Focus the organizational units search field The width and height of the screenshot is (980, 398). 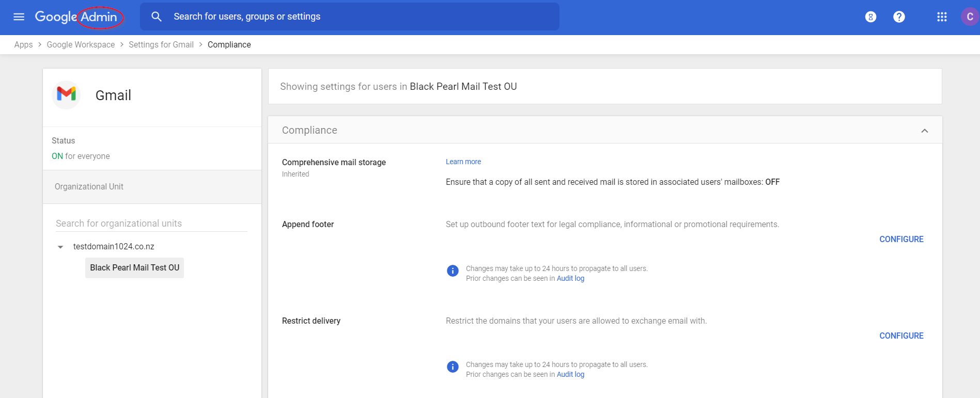(151, 224)
